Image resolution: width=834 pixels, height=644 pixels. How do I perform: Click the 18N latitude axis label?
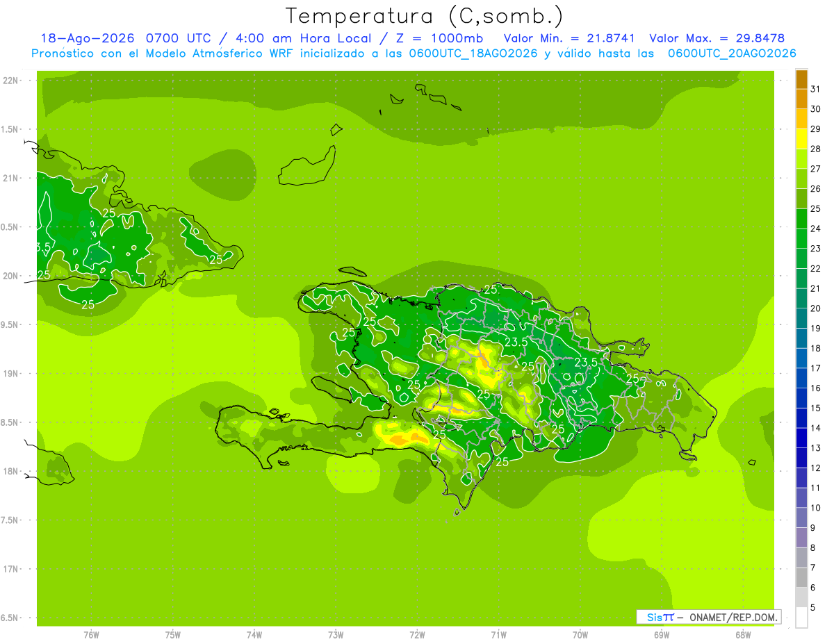(x=12, y=471)
